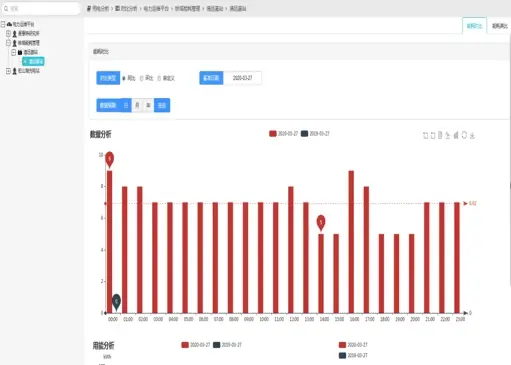Open the chart data view icon
The width and height of the screenshot is (511, 365).
tap(440, 135)
